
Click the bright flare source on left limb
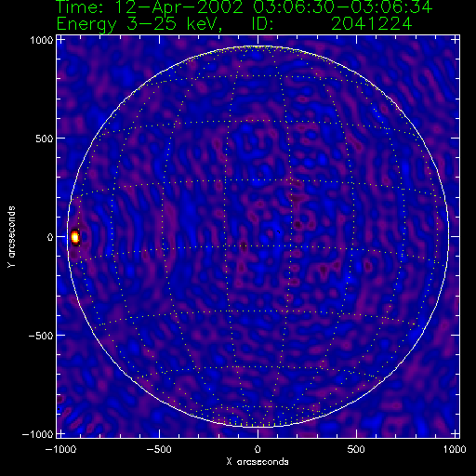click(75, 237)
